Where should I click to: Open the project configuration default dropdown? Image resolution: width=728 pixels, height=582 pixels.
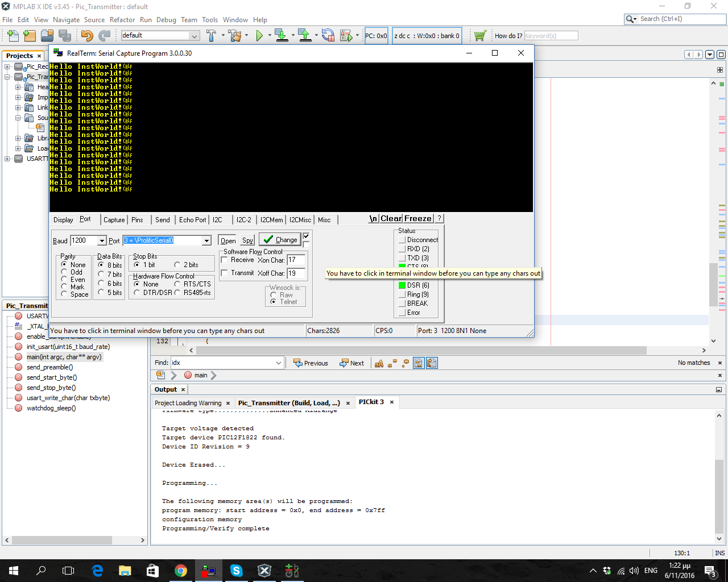(195, 36)
